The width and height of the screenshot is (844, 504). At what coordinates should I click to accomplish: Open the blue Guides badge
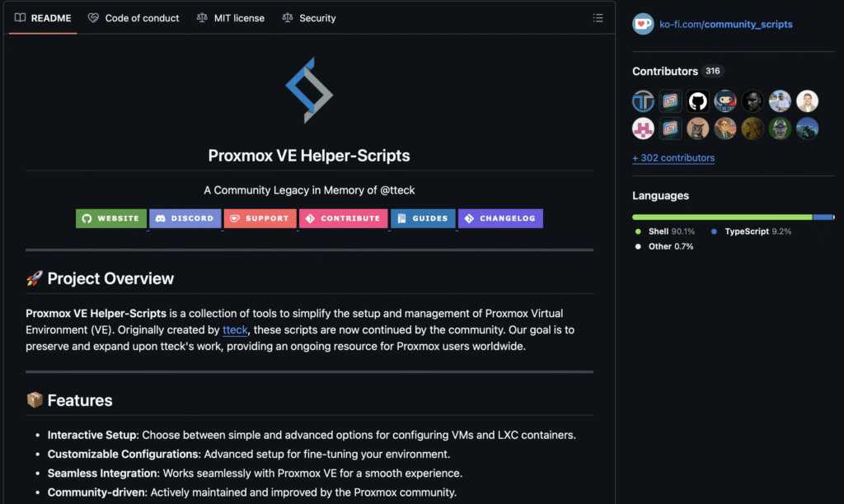[423, 218]
